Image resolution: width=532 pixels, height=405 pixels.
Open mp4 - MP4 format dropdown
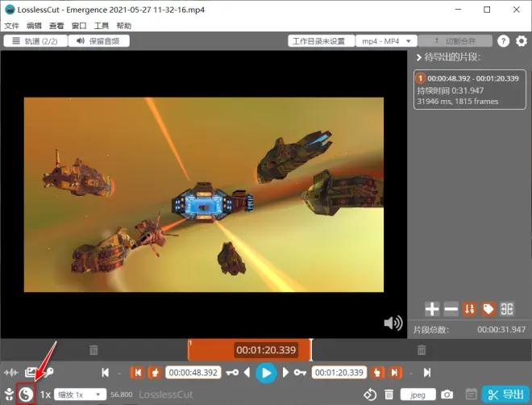click(386, 41)
